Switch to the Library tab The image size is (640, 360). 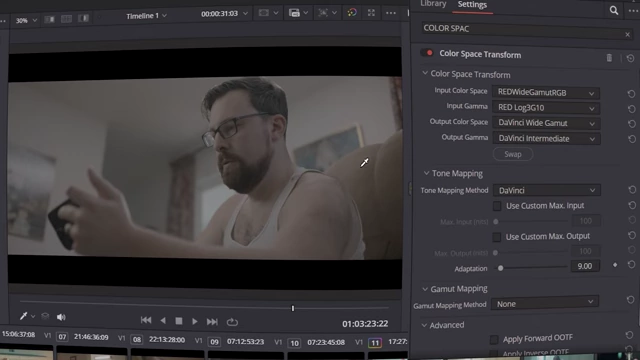pyautogui.click(x=433, y=4)
